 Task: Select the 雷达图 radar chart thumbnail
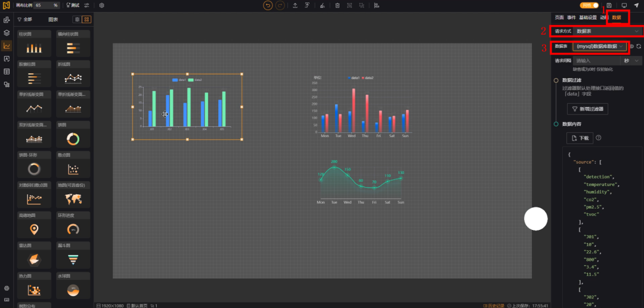coord(34,255)
